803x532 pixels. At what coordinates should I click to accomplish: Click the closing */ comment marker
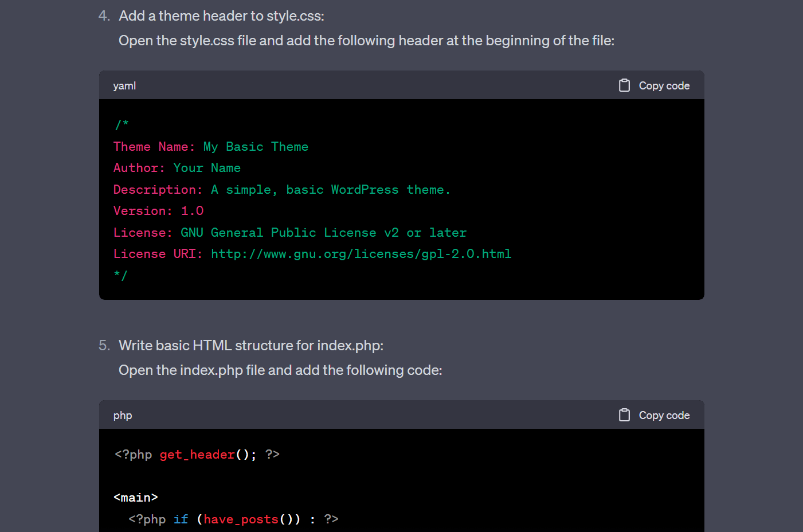pos(121,275)
